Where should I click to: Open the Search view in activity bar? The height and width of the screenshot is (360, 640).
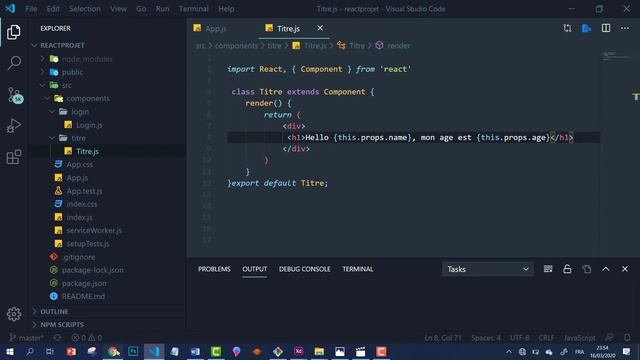pos(14,63)
